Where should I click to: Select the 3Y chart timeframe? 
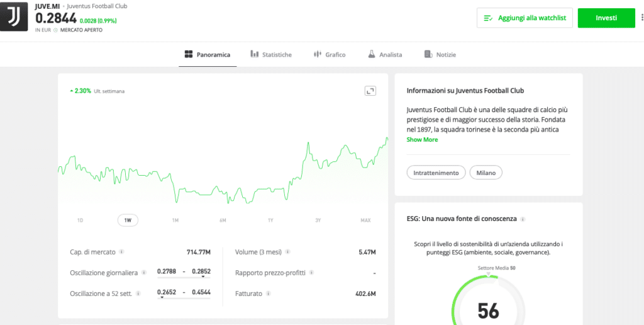point(318,220)
